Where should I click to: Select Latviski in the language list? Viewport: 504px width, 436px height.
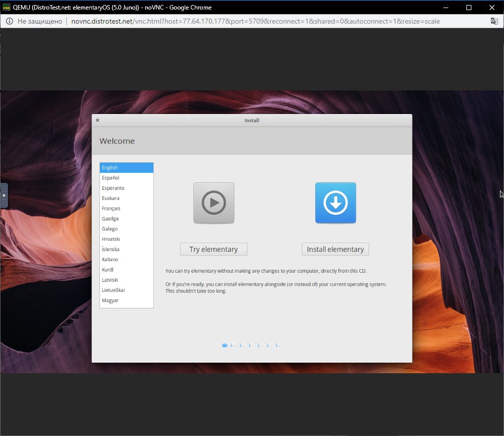tap(127, 280)
